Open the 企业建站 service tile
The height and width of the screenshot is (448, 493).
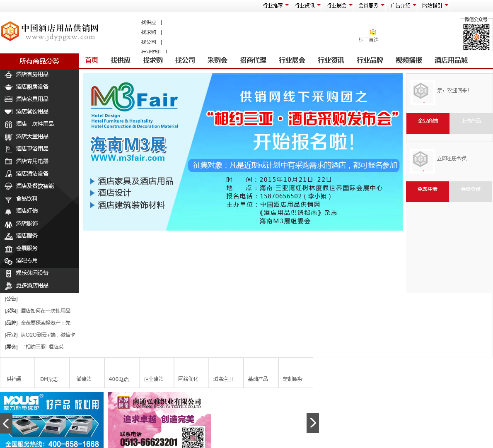tap(157, 373)
